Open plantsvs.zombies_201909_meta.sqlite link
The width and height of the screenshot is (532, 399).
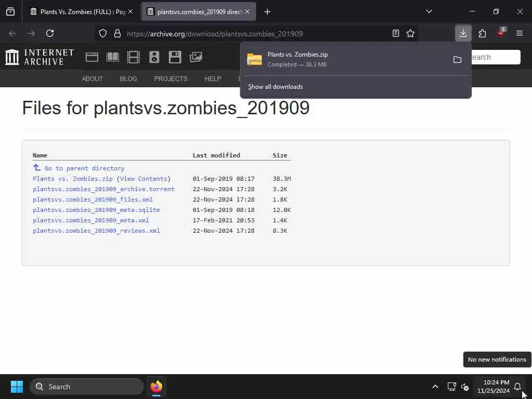pos(96,210)
